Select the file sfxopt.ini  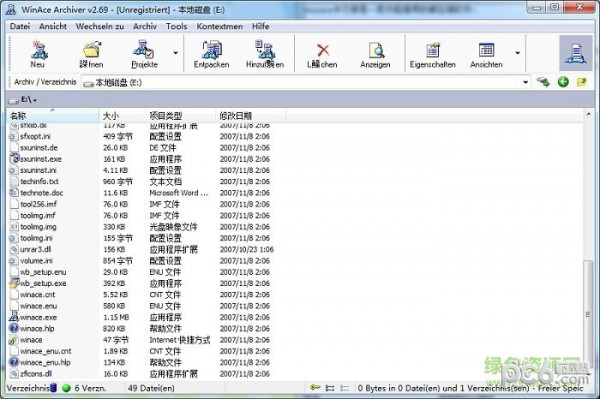click(x=35, y=136)
